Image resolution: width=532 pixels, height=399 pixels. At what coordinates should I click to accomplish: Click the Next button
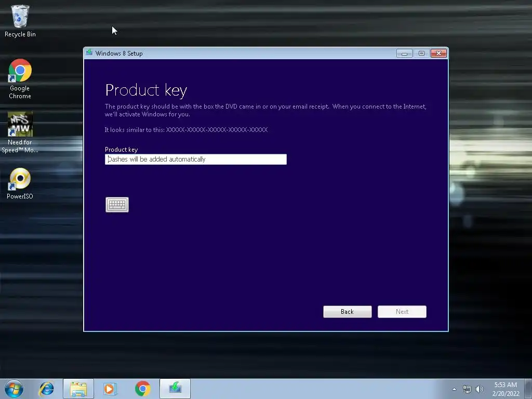coord(402,312)
